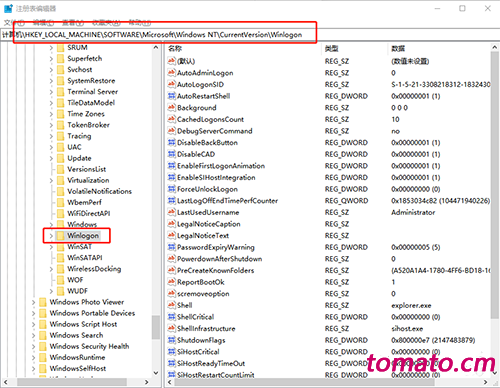The width and height of the screenshot is (500, 388).
Task: Open the 编辑 (Edit) menu
Action: pyautogui.click(x=43, y=23)
